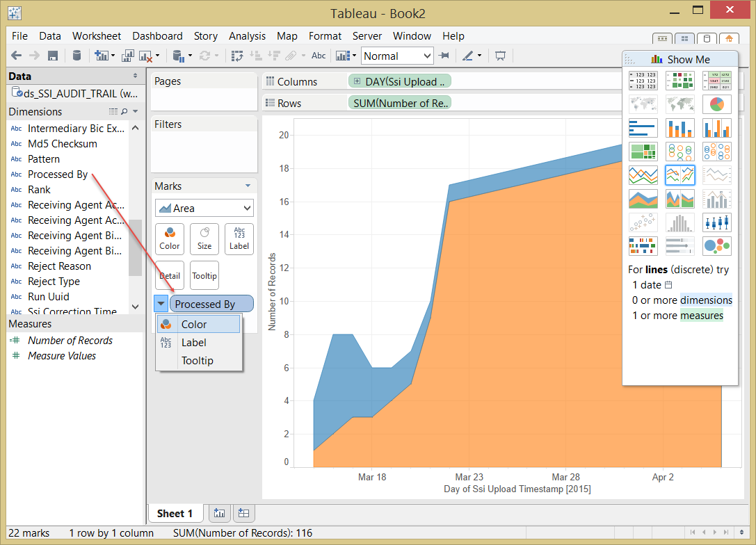
Task: Select the Reject Reason dimension field
Action: pos(59,266)
